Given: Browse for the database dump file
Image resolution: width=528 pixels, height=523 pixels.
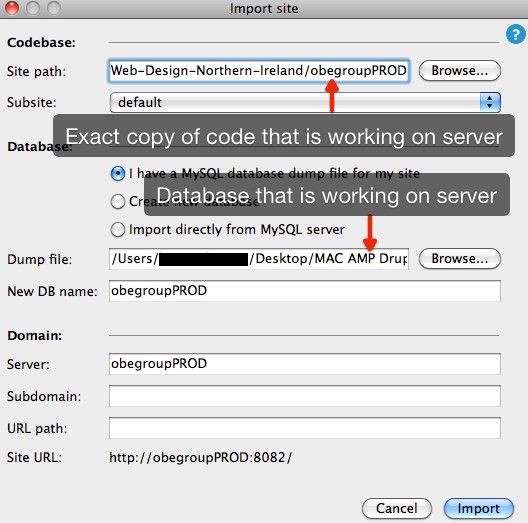Looking at the screenshot, I should tap(460, 259).
